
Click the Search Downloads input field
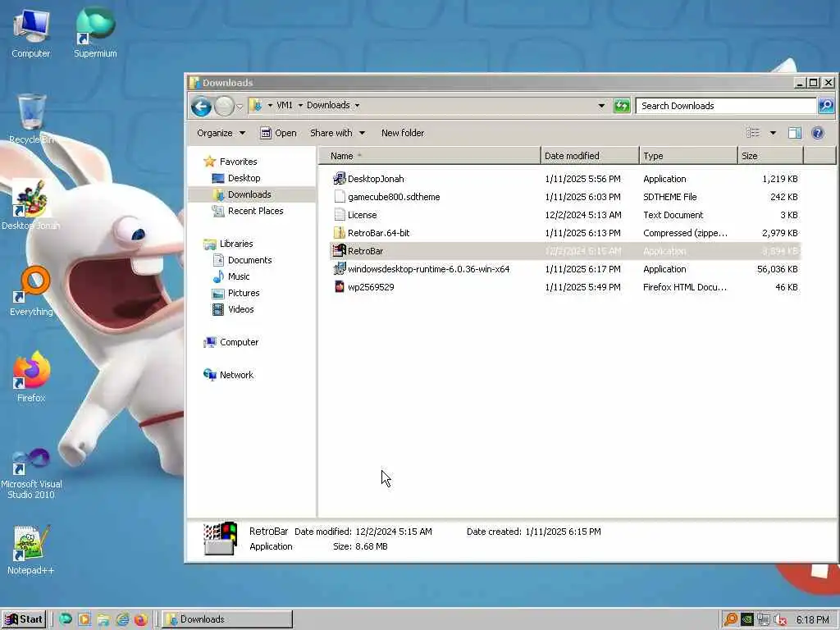coord(726,106)
